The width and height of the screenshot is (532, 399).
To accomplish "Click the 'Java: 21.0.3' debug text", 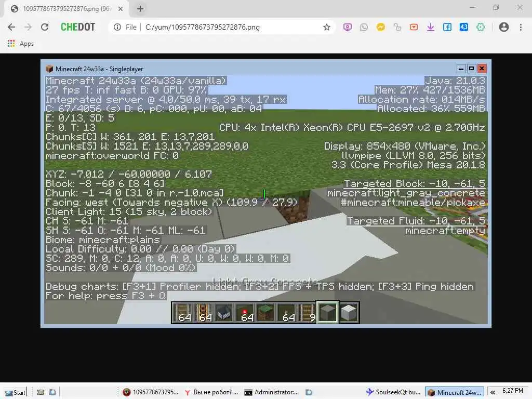I will coord(455,81).
